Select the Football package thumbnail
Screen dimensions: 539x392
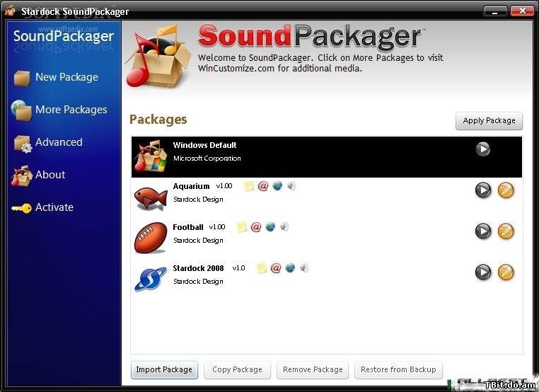click(x=151, y=238)
